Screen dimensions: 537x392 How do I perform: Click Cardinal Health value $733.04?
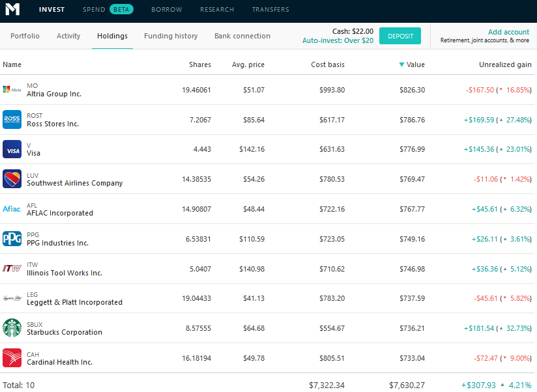412,358
